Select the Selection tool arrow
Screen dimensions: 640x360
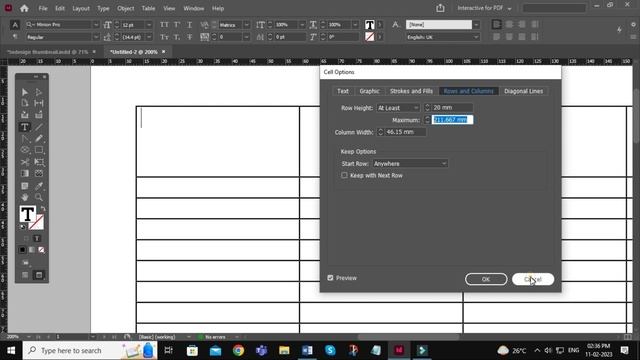25,92
